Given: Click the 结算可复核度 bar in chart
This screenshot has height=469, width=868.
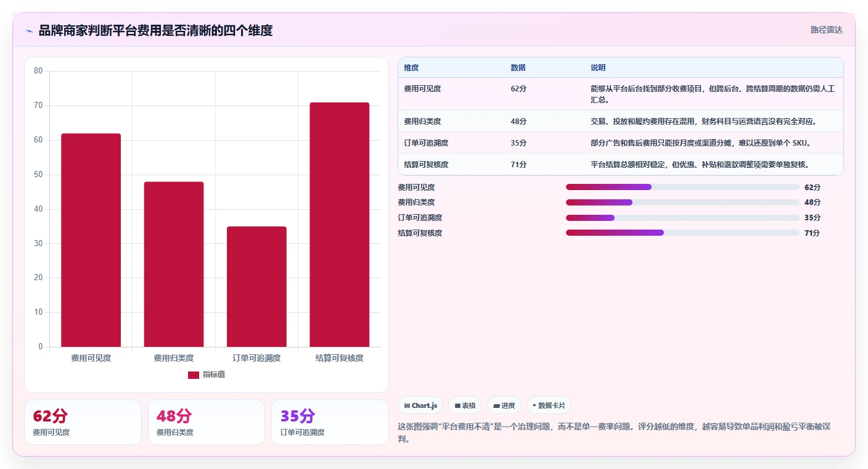Looking at the screenshot, I should coord(340,225).
